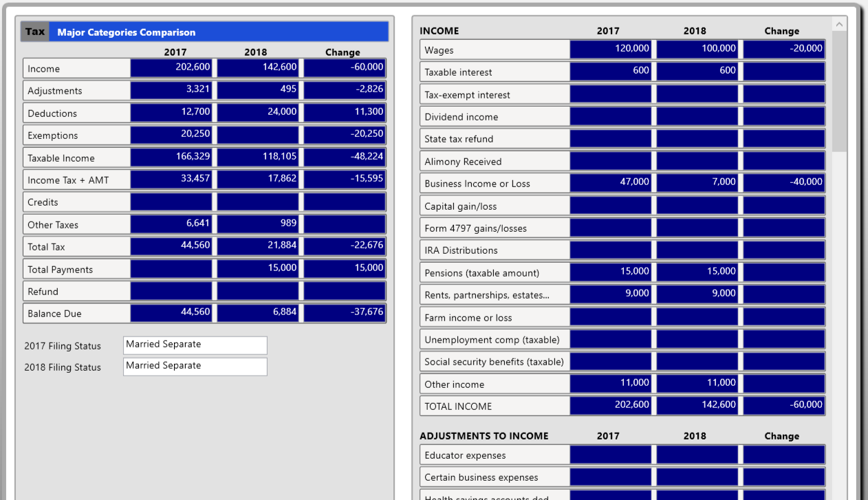868x500 pixels.
Task: Click the Dividend income row label
Action: [x=461, y=117]
